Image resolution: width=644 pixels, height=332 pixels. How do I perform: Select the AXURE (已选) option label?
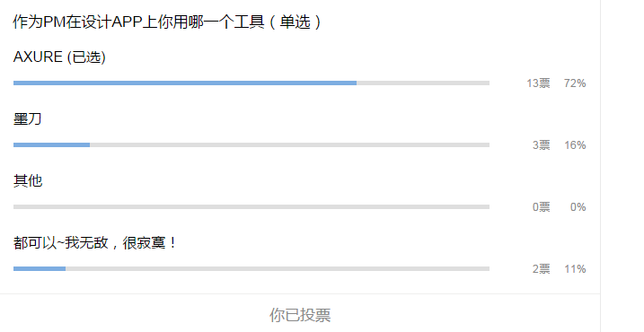click(x=59, y=57)
